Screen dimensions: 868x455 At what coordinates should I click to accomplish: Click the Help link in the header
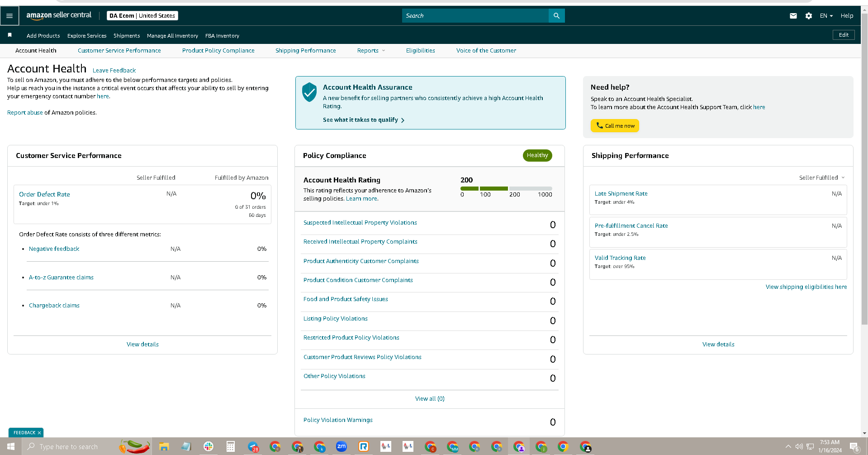point(847,16)
